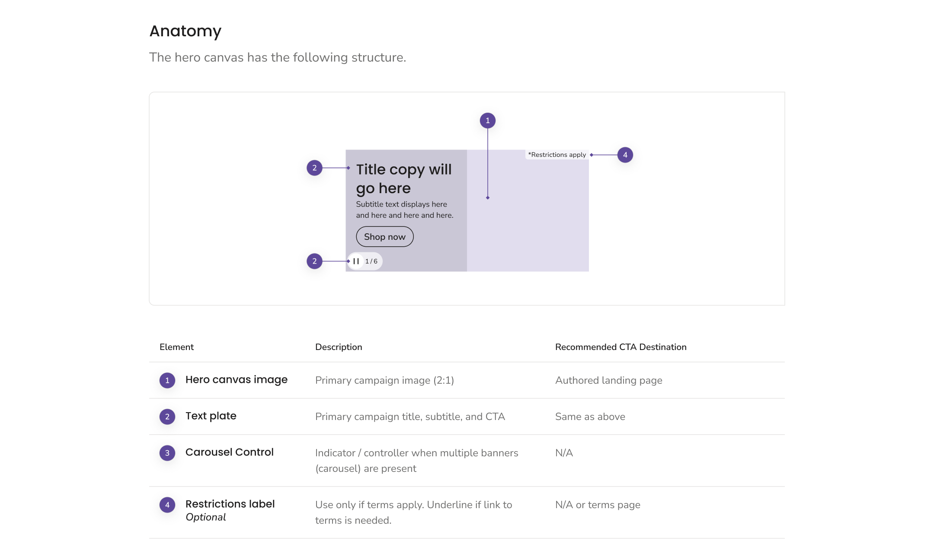Click the *Restrictions apply label
Viewport: 934px width, 560px height.
click(557, 155)
